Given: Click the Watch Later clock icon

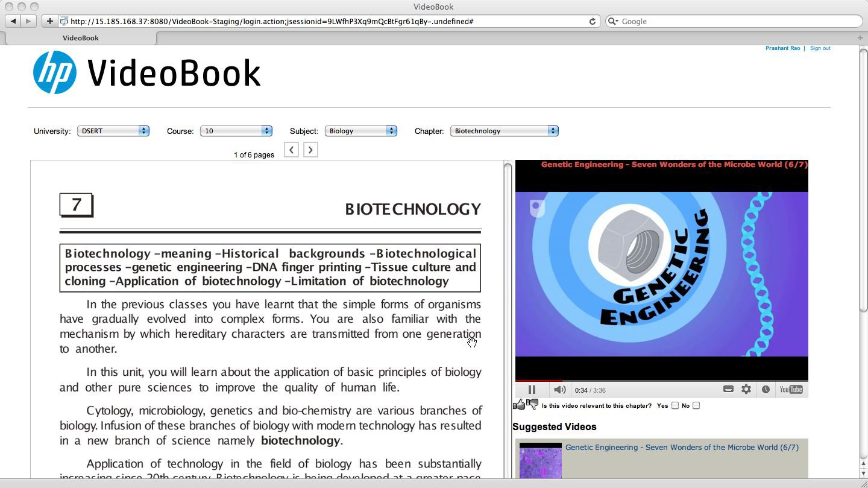Looking at the screenshot, I should pyautogui.click(x=766, y=390).
